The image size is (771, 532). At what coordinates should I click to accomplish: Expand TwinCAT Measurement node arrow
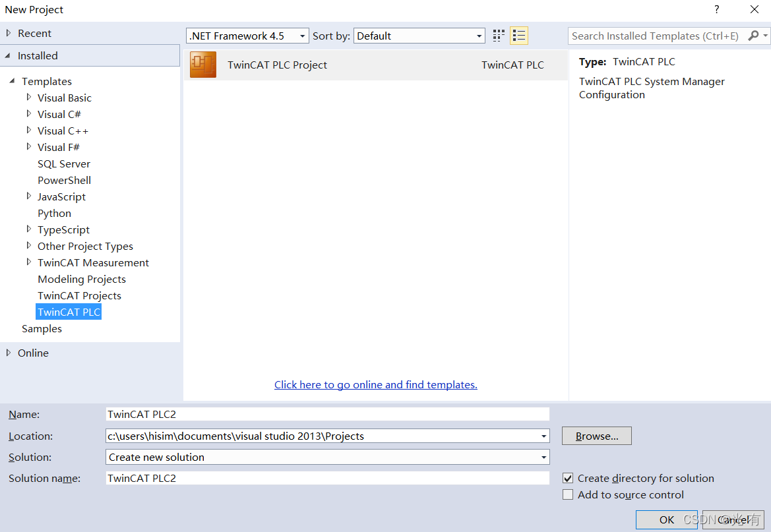[28, 262]
